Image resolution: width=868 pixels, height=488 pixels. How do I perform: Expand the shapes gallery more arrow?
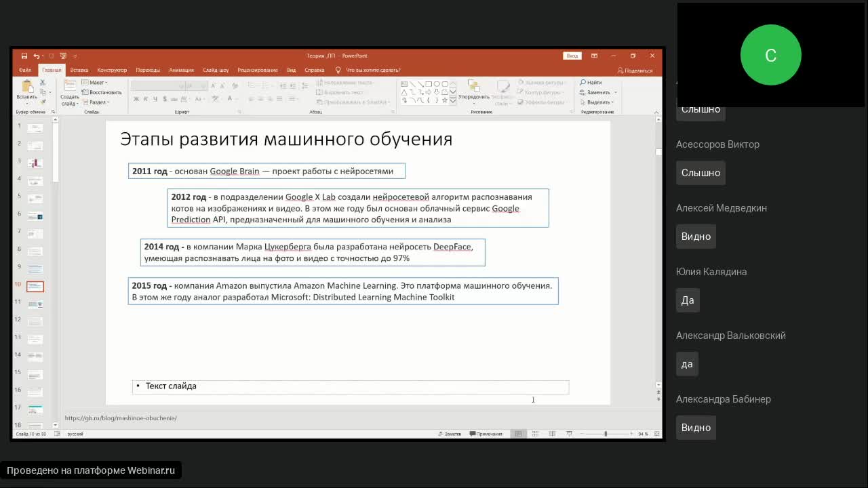[453, 100]
